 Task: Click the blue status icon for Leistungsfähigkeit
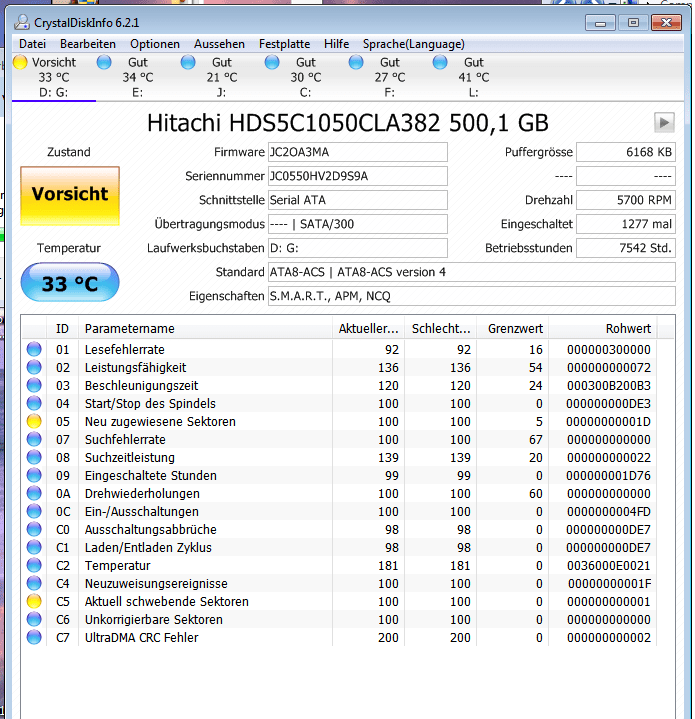pyautogui.click(x=34, y=367)
